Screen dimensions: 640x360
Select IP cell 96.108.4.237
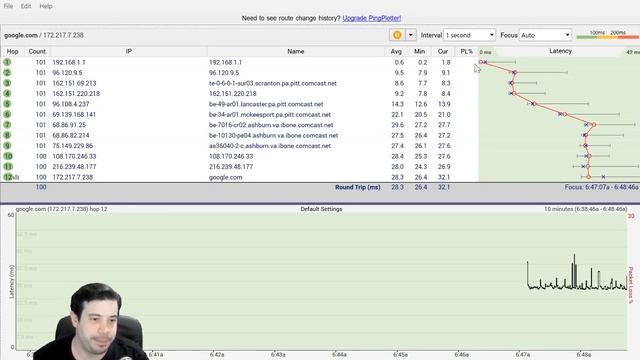pos(71,104)
